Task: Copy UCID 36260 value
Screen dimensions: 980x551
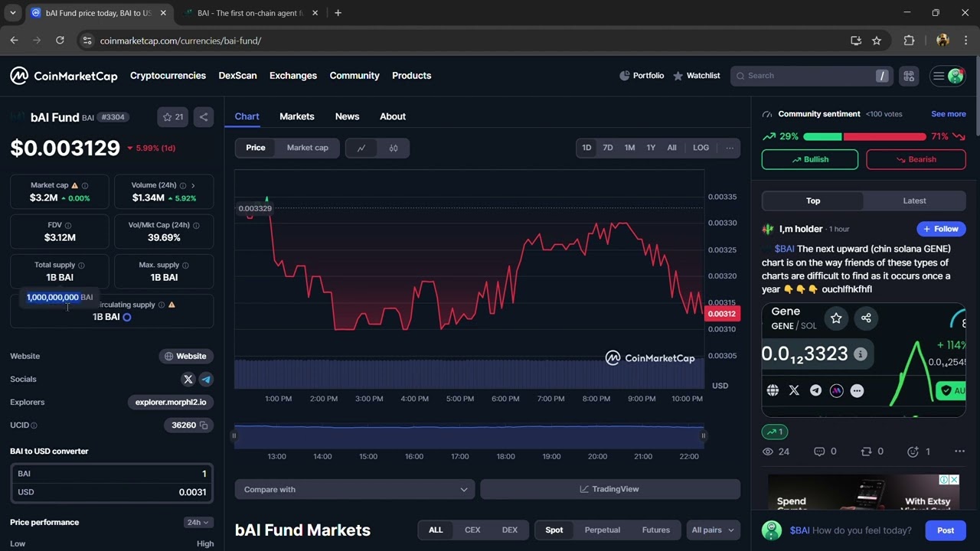Action: pyautogui.click(x=204, y=425)
